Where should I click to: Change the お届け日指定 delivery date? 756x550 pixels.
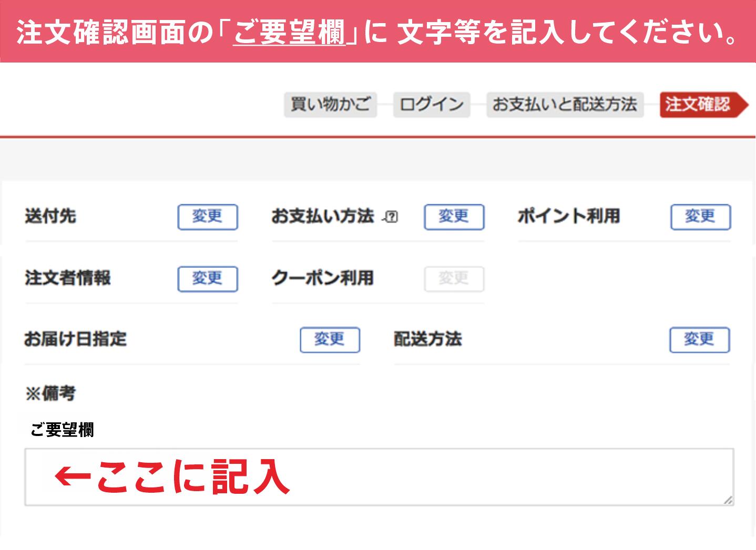(x=330, y=340)
